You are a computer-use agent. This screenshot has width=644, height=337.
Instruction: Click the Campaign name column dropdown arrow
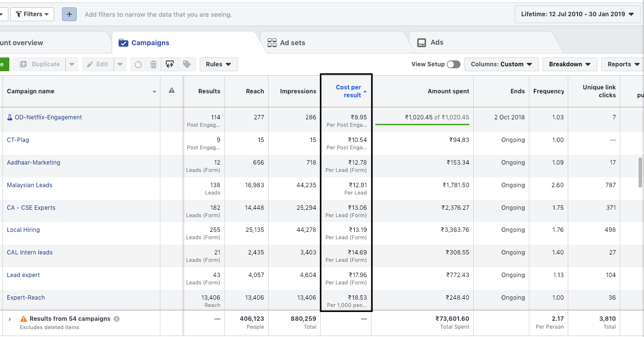[x=154, y=92]
